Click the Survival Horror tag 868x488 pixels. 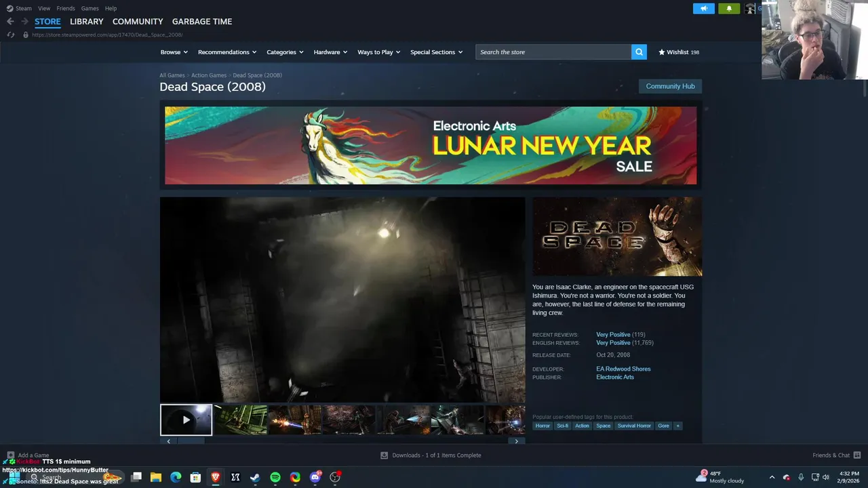pos(634,426)
